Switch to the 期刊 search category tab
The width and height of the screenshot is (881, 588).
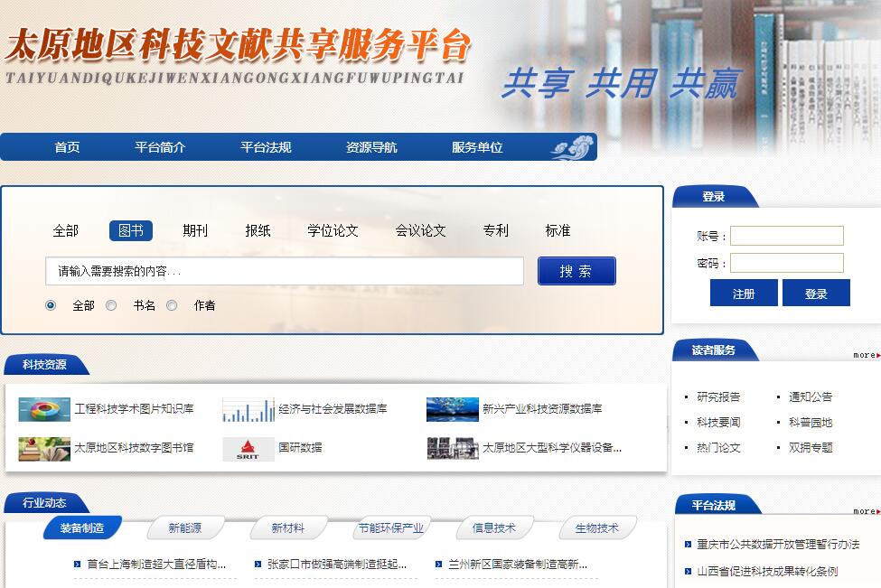[x=195, y=231]
